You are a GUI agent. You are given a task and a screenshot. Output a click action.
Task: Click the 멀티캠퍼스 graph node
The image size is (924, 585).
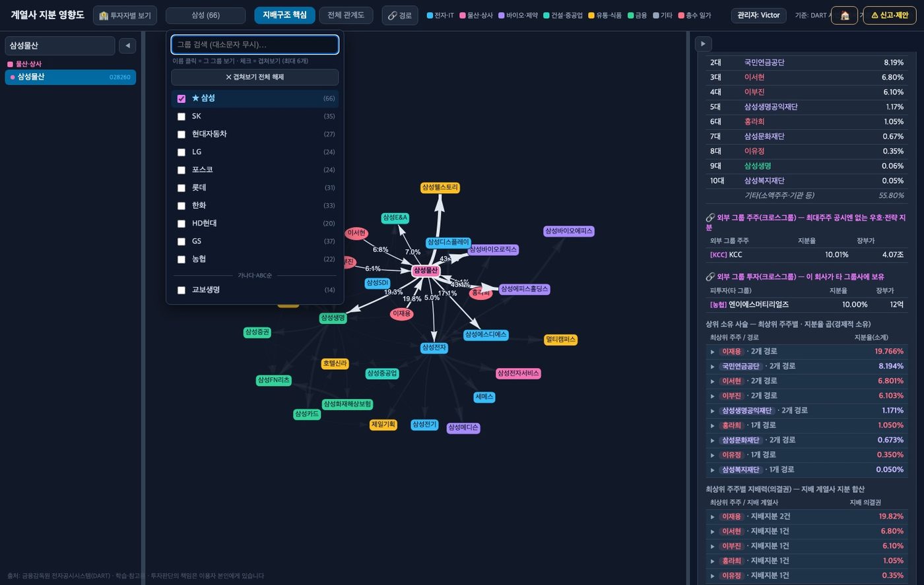560,340
